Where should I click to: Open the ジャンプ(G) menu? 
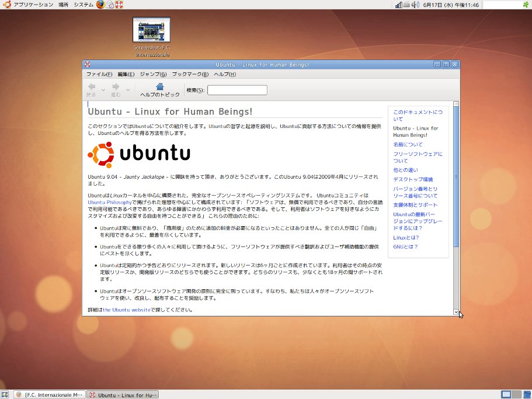pyautogui.click(x=154, y=74)
